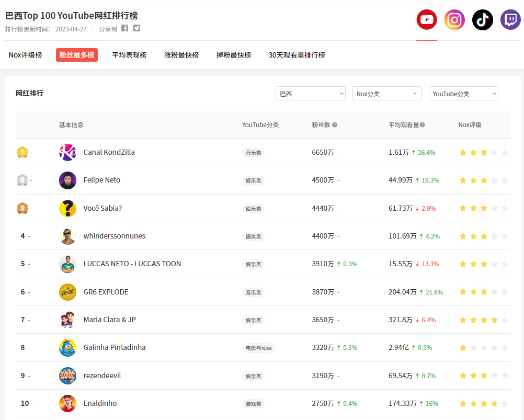The image size is (524, 420).
Task: Open the TikTok platform icon
Action: pos(482,19)
